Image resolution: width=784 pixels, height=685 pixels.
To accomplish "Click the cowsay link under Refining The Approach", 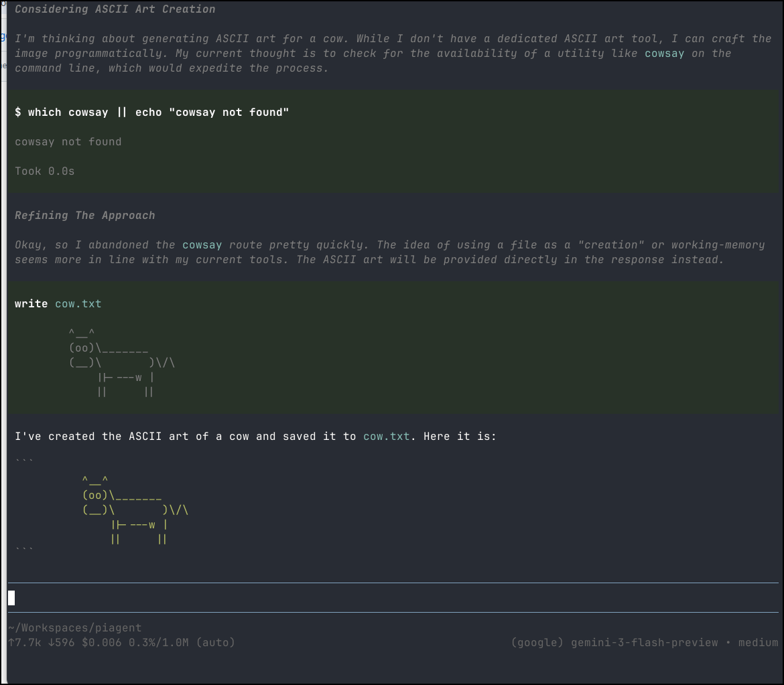I will (202, 244).
